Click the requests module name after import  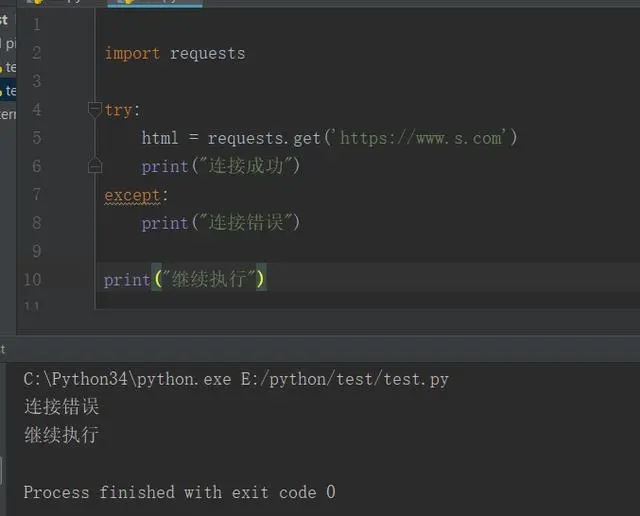207,53
